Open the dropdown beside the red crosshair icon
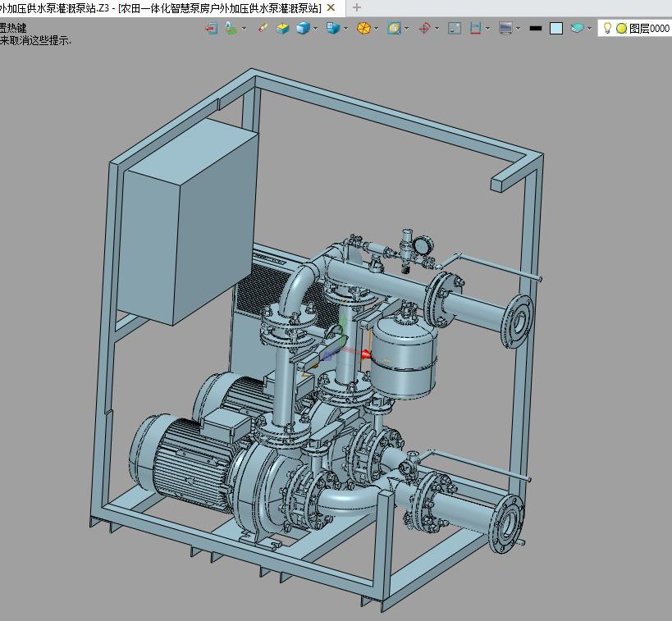The image size is (672, 621). [437, 29]
